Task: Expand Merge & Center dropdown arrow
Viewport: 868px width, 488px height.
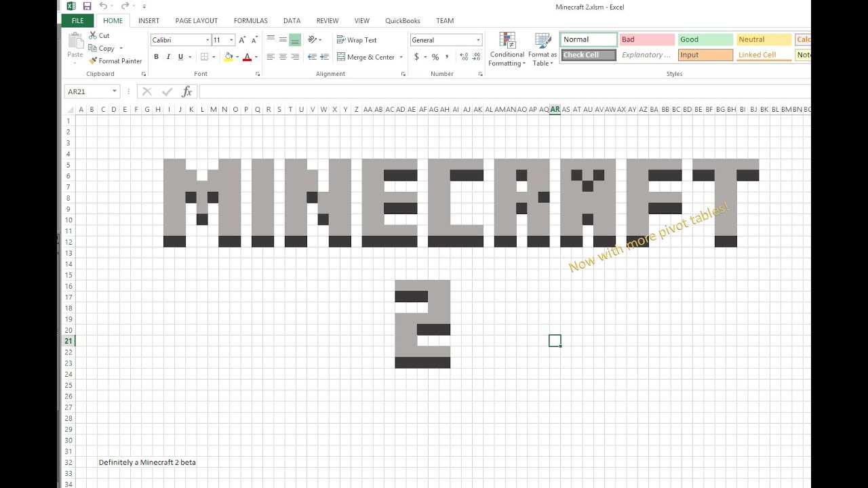Action: pyautogui.click(x=401, y=57)
